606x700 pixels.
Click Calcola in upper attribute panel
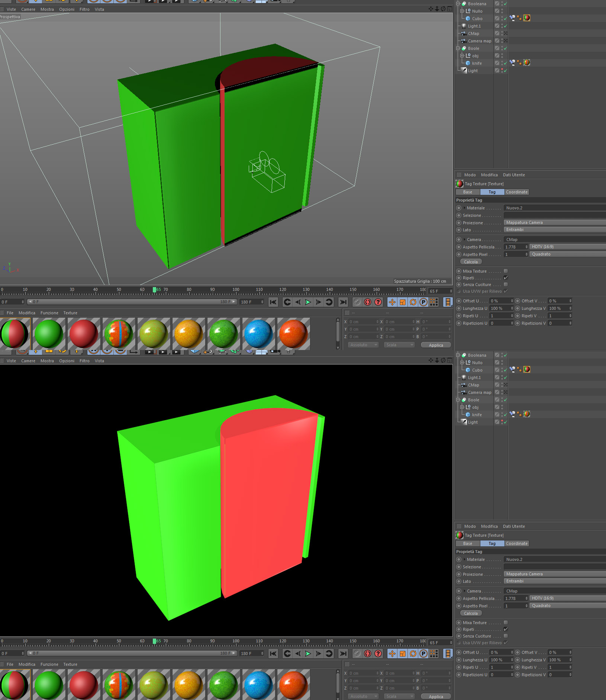(x=471, y=262)
